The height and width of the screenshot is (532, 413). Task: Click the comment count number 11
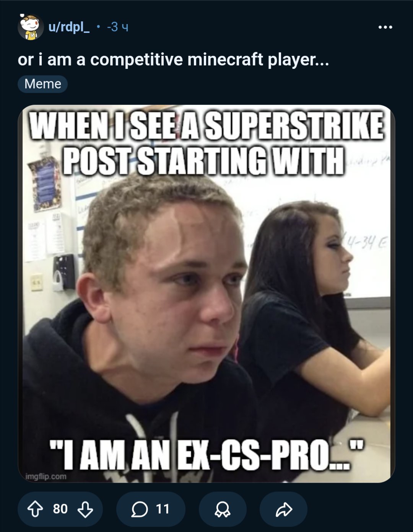[x=163, y=509]
